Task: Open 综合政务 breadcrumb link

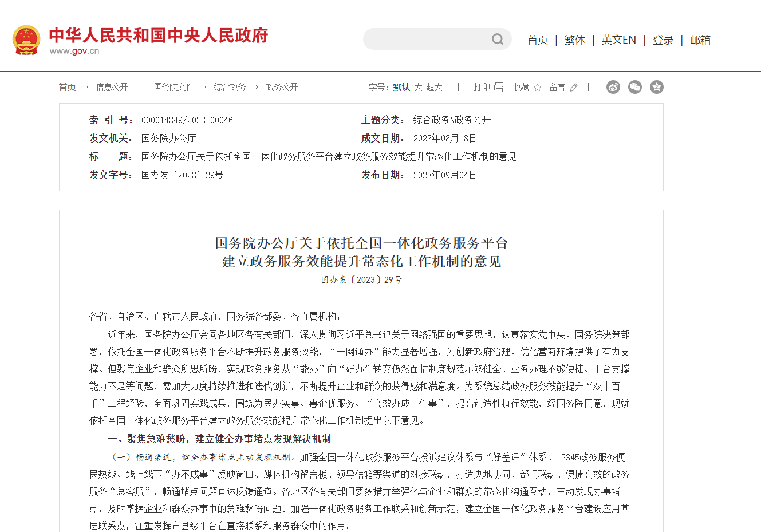Action: pyautogui.click(x=230, y=87)
